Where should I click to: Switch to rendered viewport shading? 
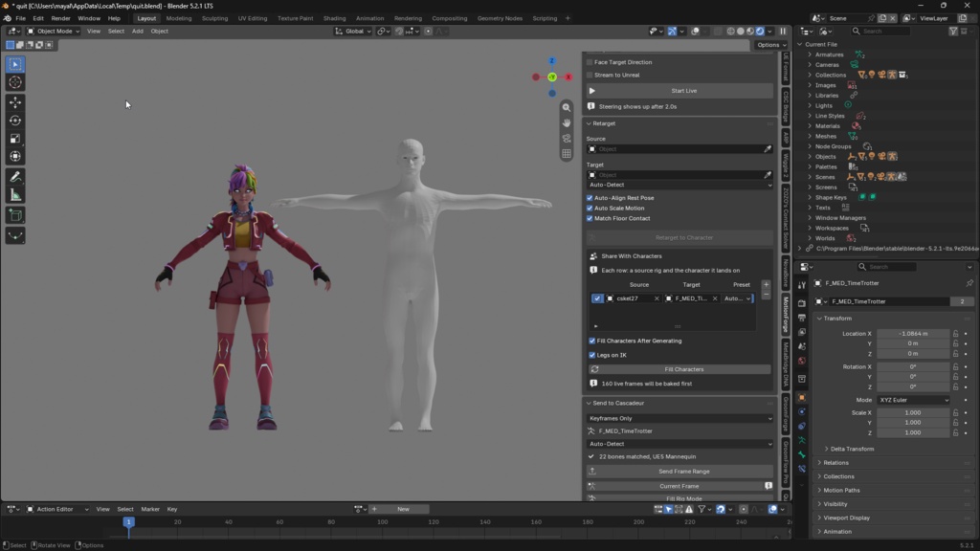tap(760, 32)
